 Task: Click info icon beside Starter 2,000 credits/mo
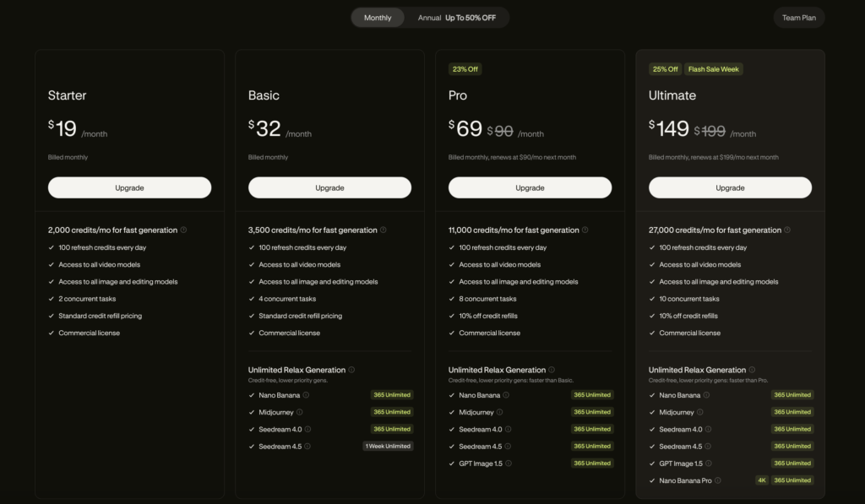pyautogui.click(x=183, y=230)
